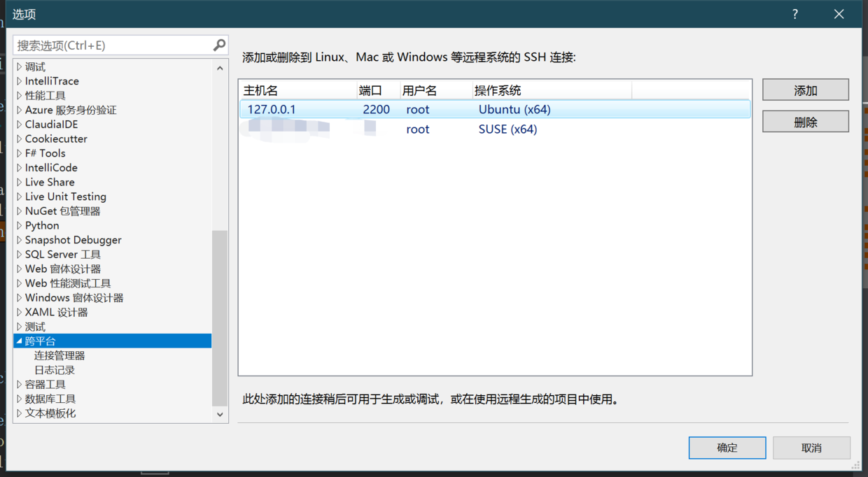Screen dimensions: 868x477
Task: Expand the 调试 tree node arrow
Action: [20, 67]
